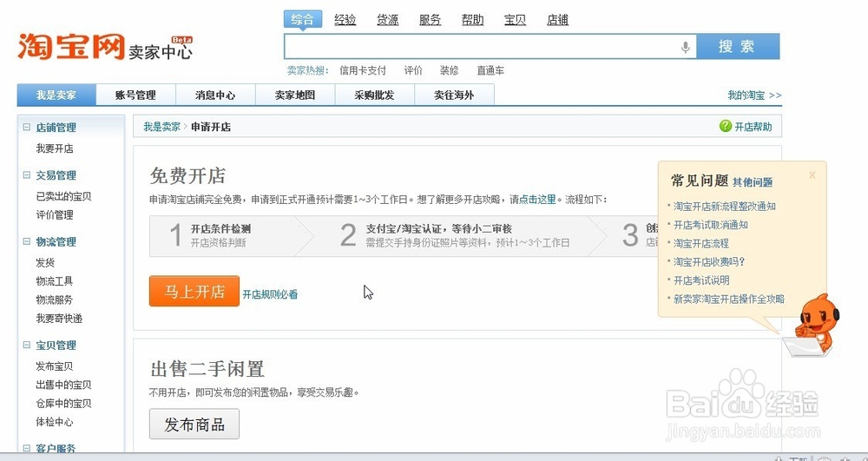868x461 pixels.
Task: Select the 货源 search tab
Action: pos(387,20)
